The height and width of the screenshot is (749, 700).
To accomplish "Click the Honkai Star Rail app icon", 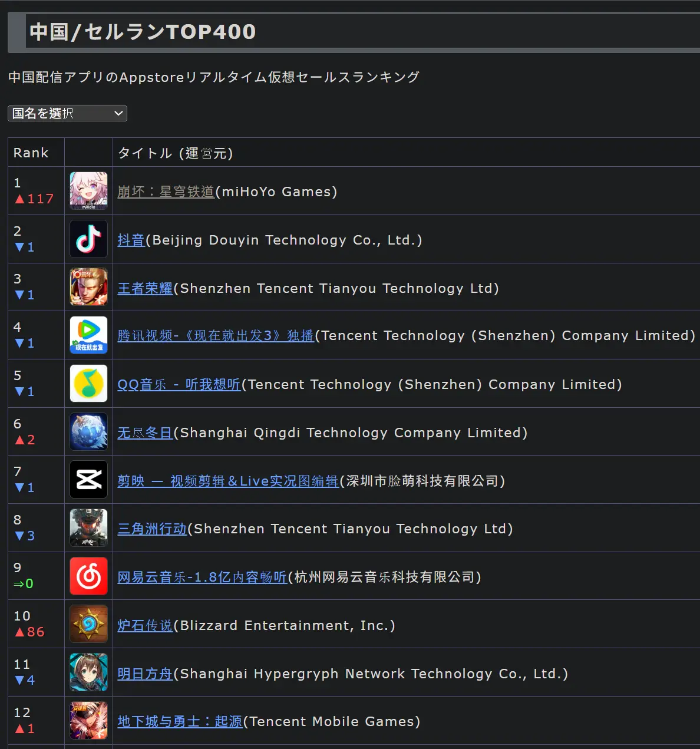I will coord(88,191).
